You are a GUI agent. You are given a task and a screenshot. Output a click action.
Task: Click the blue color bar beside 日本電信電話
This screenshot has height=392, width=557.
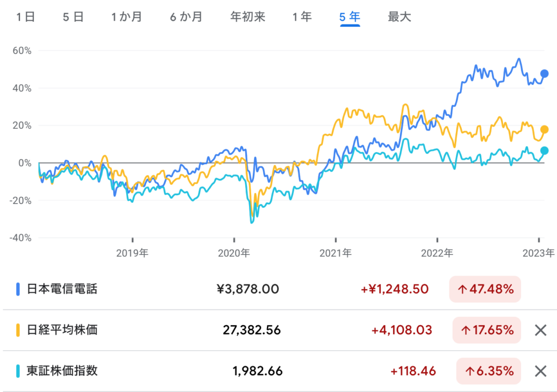tap(18, 289)
